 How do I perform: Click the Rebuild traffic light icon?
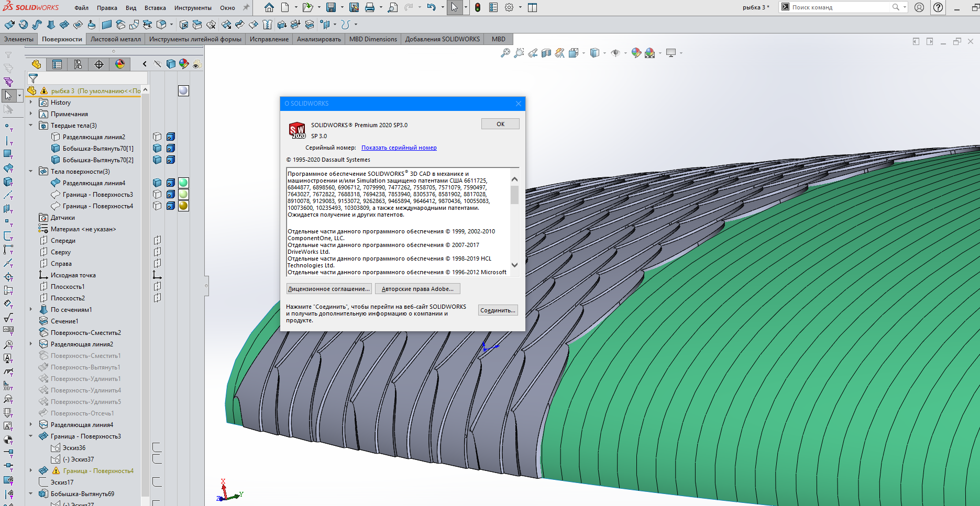click(x=478, y=7)
